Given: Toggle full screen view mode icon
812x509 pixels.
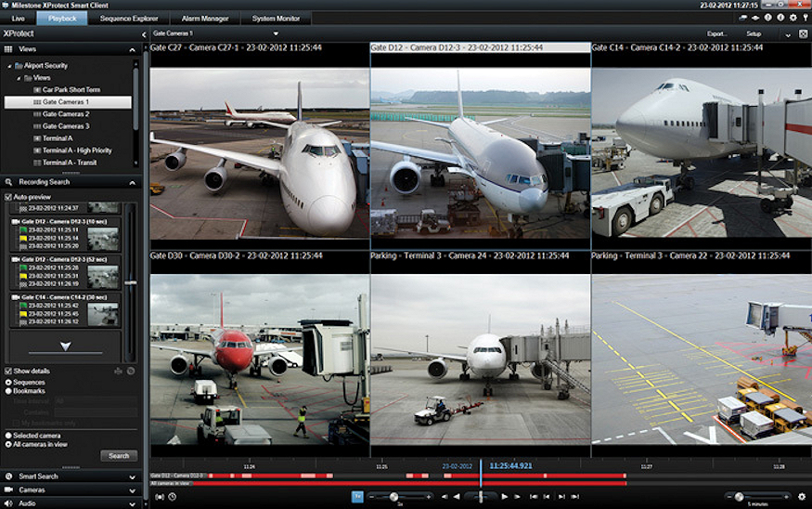Looking at the screenshot, I should (803, 33).
